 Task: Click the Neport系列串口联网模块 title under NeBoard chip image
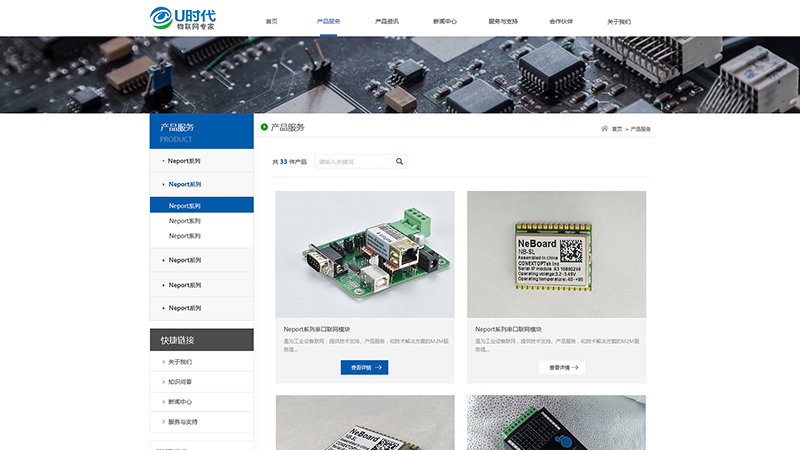click(508, 329)
